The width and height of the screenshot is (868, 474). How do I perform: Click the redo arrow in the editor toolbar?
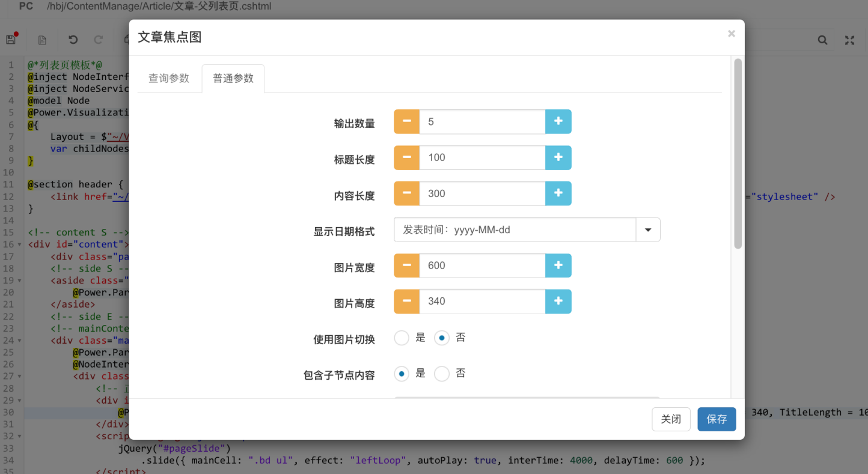click(98, 40)
